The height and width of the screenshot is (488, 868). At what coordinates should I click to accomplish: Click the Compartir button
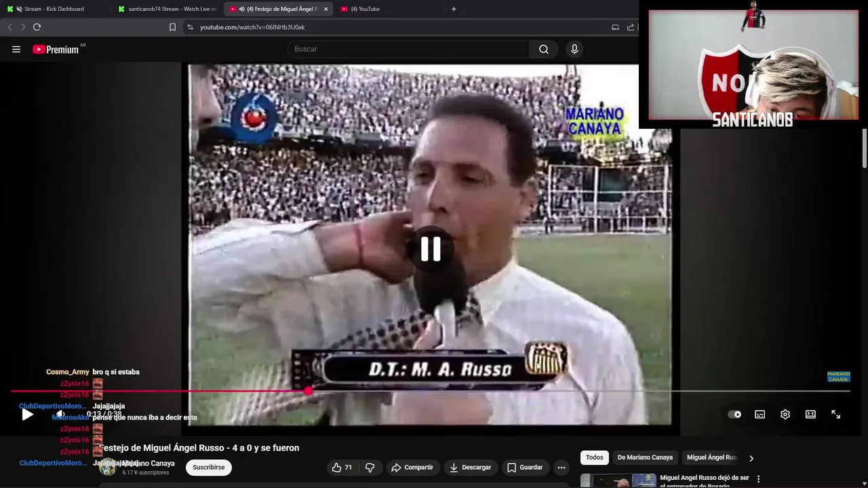coord(412,468)
